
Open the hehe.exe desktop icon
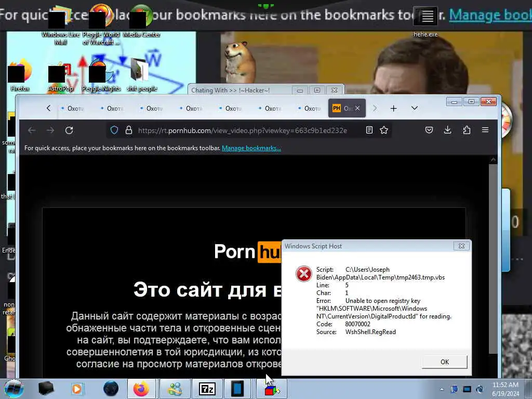[425, 21]
